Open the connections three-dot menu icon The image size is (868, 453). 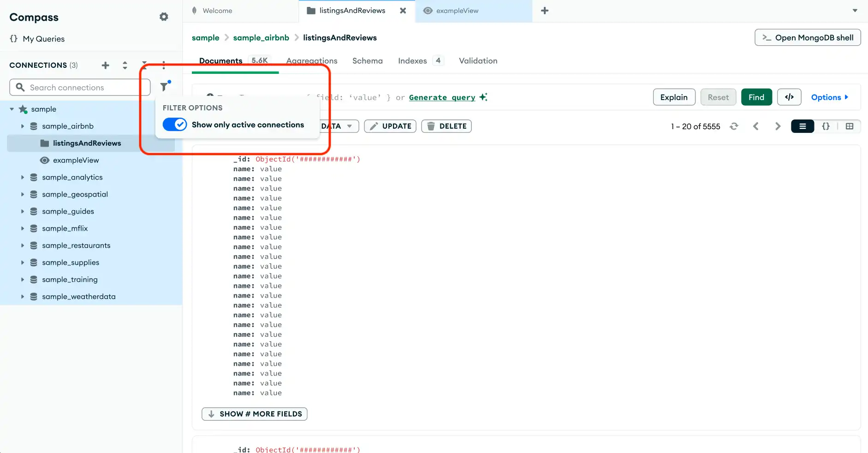[x=164, y=65]
